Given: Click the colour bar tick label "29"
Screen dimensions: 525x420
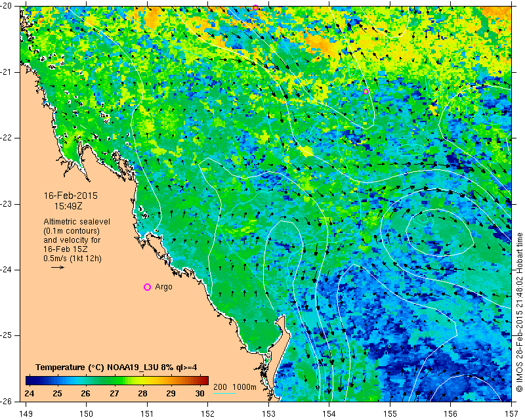Looking at the screenshot, I should (x=171, y=393).
